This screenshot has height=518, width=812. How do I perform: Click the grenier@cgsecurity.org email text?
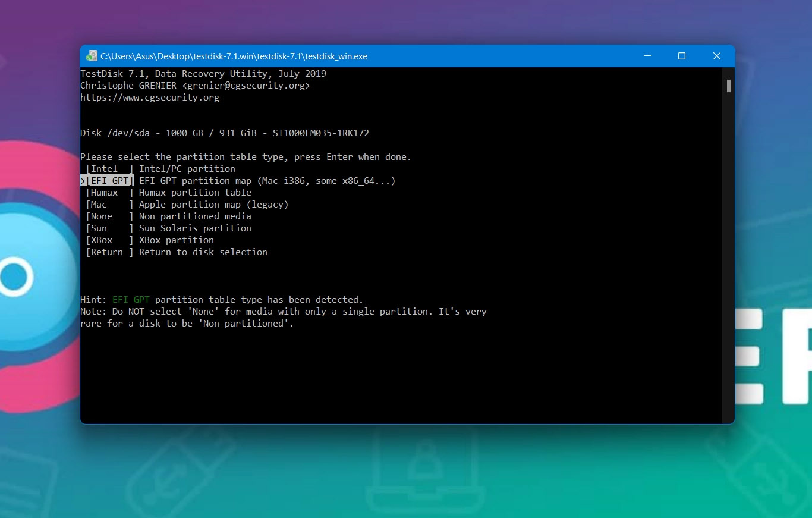246,86
